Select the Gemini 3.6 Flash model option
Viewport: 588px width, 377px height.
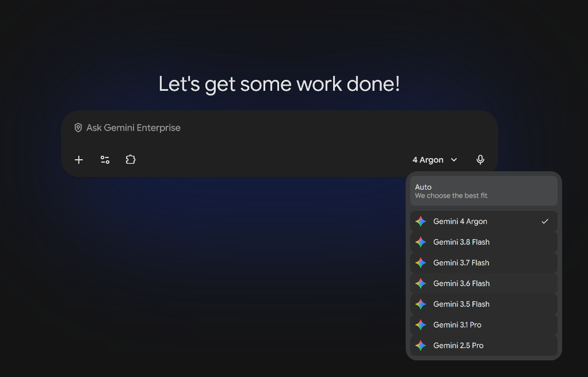point(484,283)
